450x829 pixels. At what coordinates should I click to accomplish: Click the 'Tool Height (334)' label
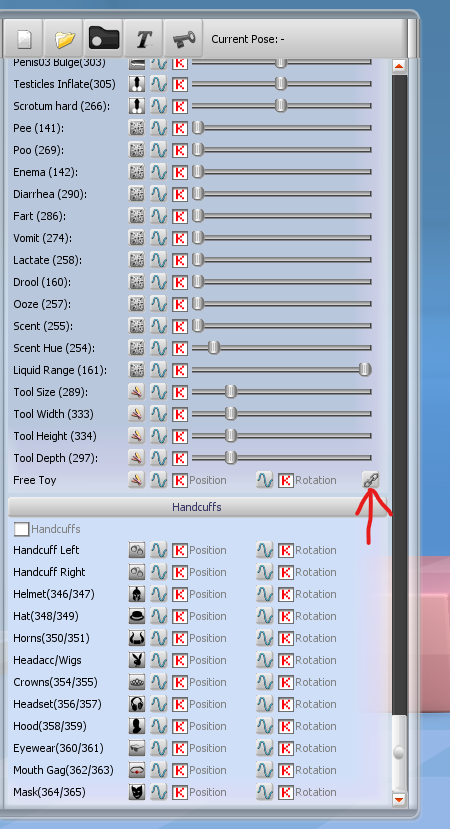[x=55, y=436]
